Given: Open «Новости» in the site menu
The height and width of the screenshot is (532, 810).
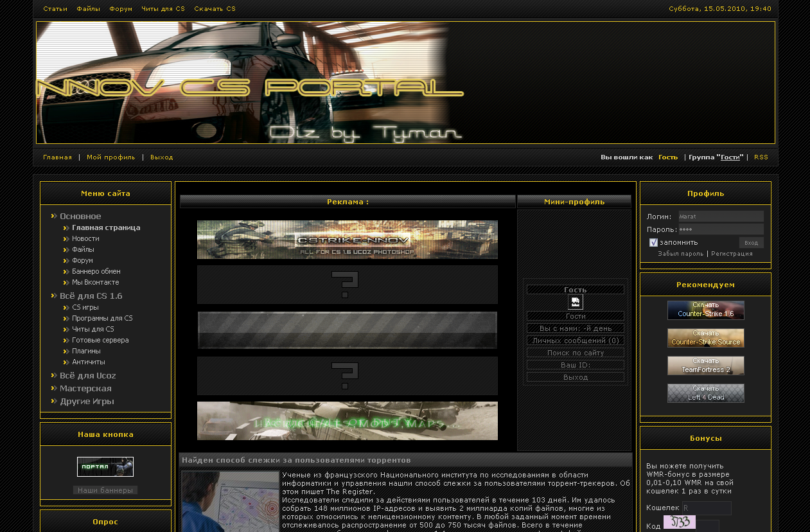Looking at the screenshot, I should 85,239.
